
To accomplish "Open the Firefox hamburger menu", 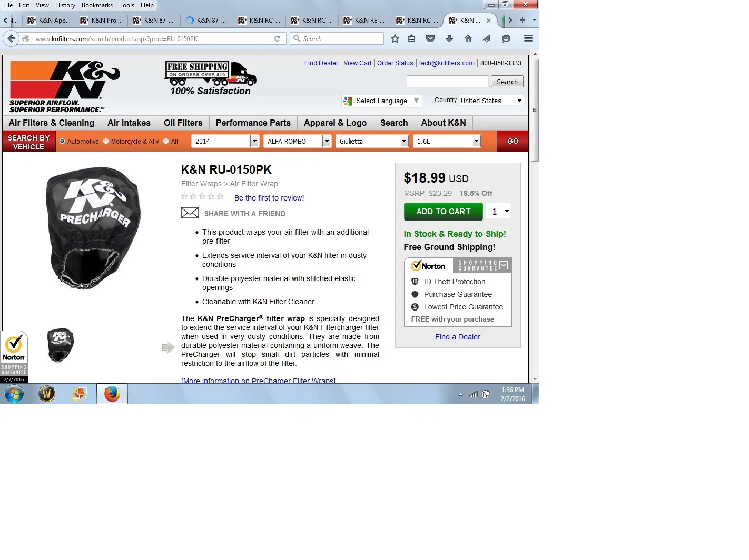I will [528, 38].
